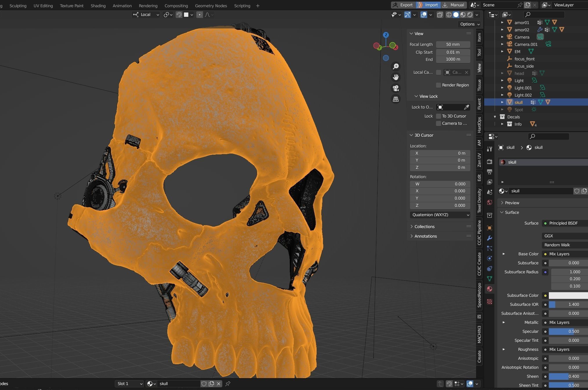Open the MACHIN3 sidebar tab
Screen dimensions: 588x390
479,334
